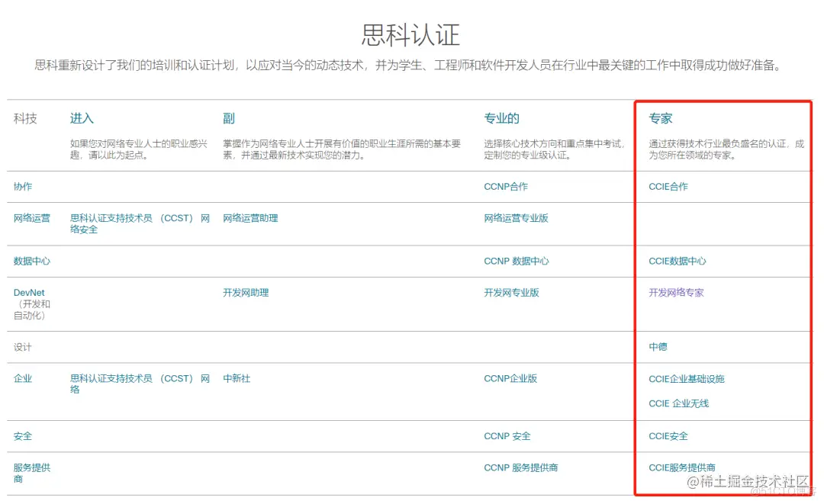Click the 掌握作为网络专业人士 description text
Viewport: 824px width, 504px height.
342,149
